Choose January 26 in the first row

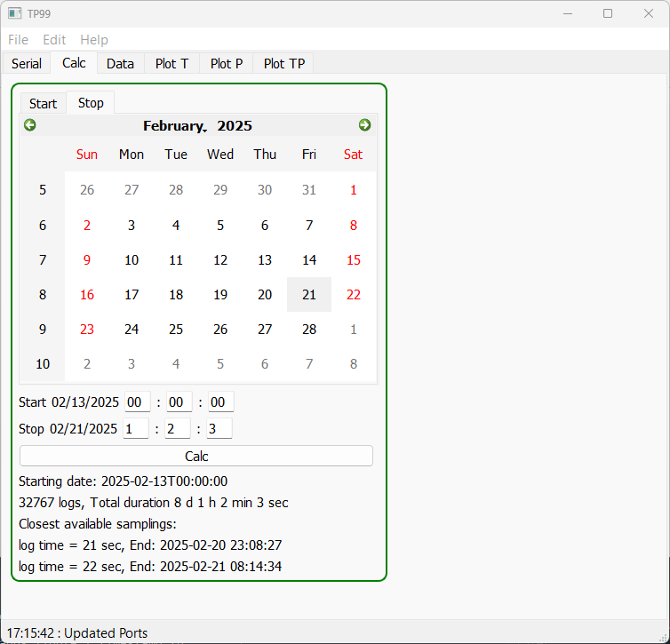coord(87,189)
